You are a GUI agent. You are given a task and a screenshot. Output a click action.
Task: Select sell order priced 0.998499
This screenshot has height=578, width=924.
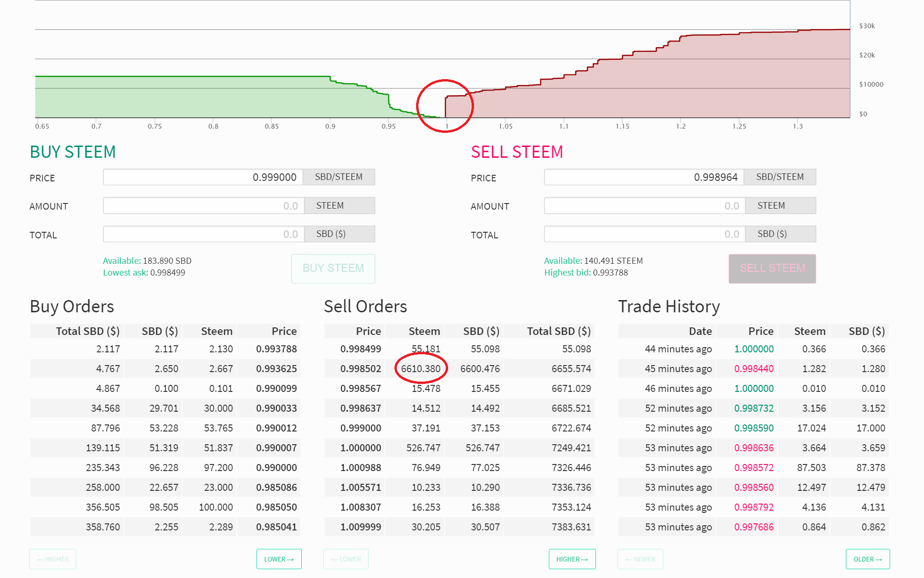459,349
